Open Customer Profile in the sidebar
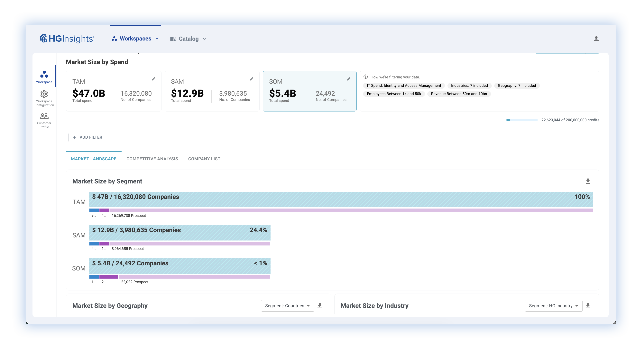The height and width of the screenshot is (345, 644). tap(44, 120)
